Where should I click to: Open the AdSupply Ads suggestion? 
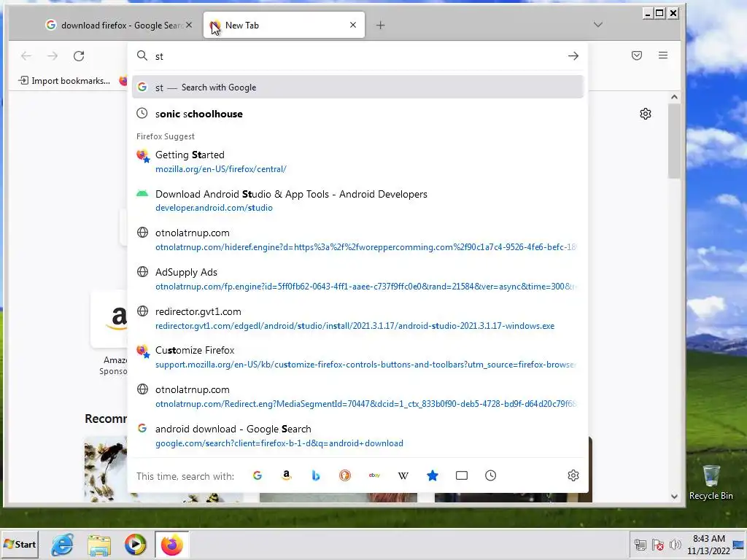[x=357, y=279]
